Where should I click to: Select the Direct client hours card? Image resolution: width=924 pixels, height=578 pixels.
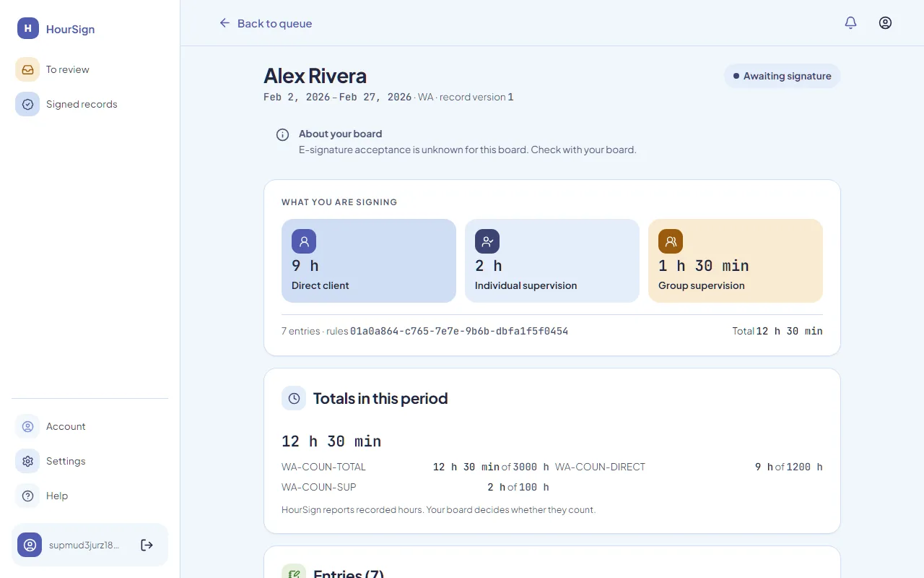coord(369,261)
